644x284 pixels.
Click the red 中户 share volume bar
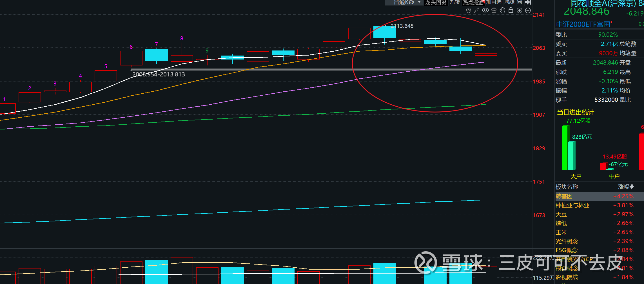pyautogui.click(x=603, y=166)
